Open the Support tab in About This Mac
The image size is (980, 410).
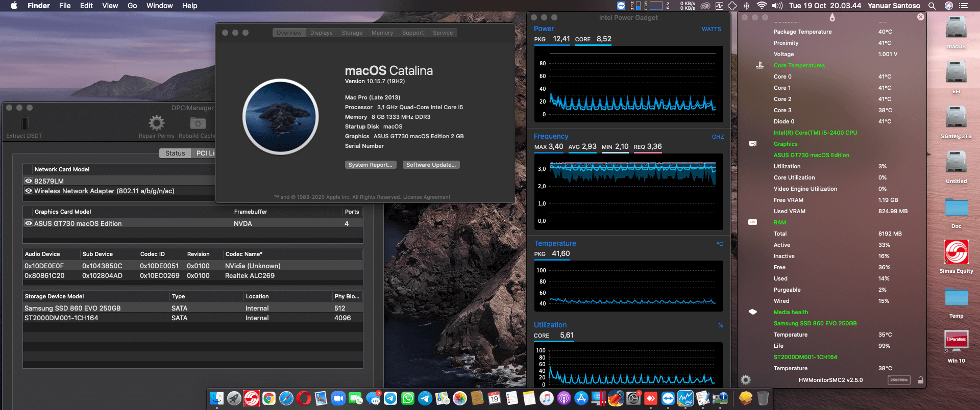[413, 33]
